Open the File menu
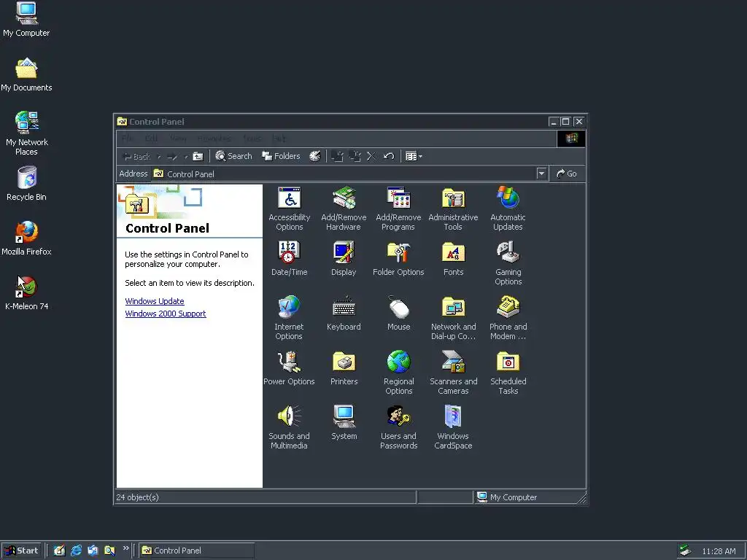The height and width of the screenshot is (560, 747). [127, 139]
